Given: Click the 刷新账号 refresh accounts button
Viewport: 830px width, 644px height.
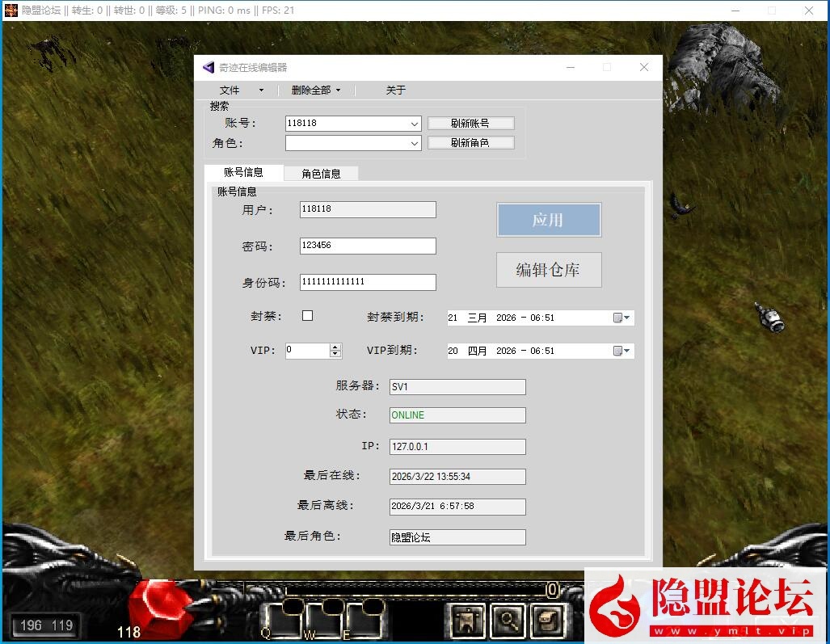Looking at the screenshot, I should (x=471, y=123).
